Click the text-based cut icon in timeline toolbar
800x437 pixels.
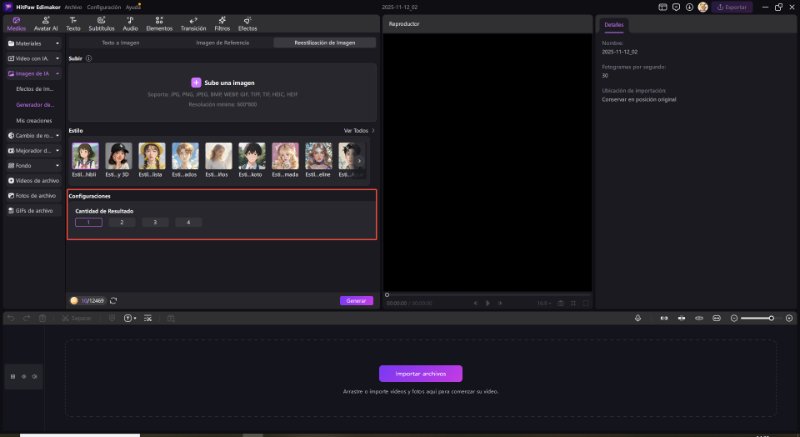[148, 318]
